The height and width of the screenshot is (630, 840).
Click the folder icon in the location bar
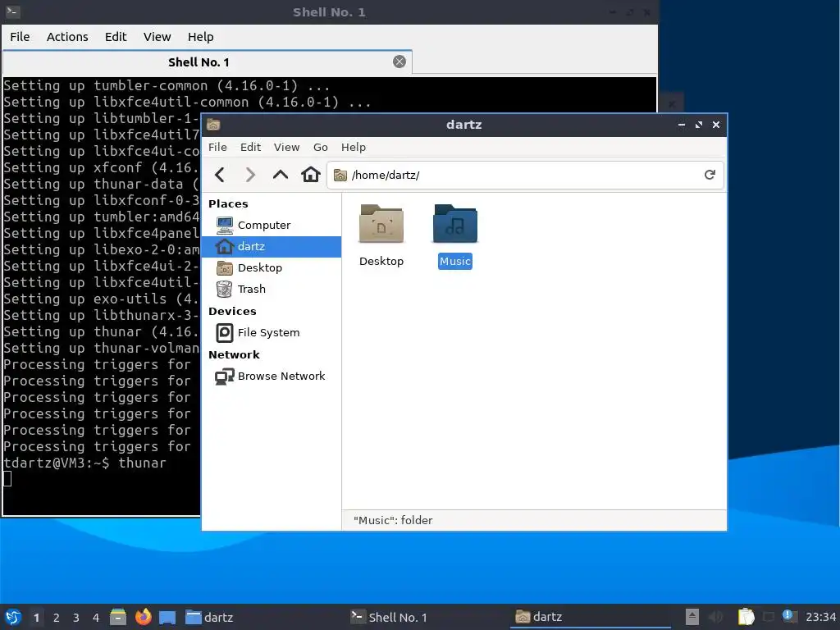coord(340,176)
